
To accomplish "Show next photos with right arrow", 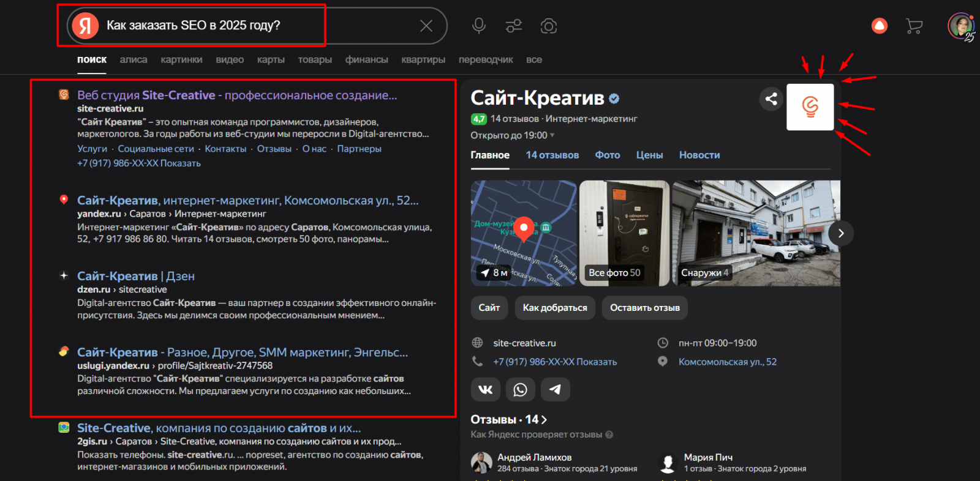I will tap(841, 233).
